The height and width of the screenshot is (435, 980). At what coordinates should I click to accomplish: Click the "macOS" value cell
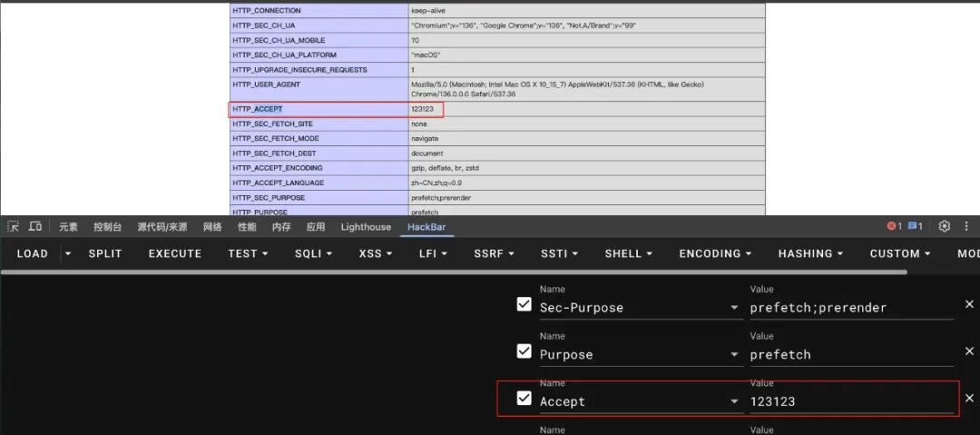pos(587,55)
